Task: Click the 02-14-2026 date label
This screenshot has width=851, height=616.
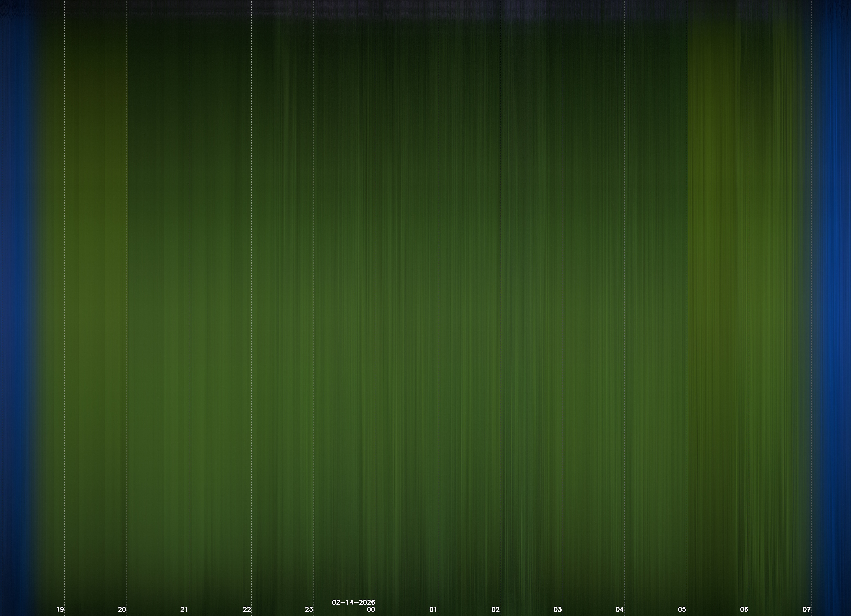Action: tap(354, 602)
